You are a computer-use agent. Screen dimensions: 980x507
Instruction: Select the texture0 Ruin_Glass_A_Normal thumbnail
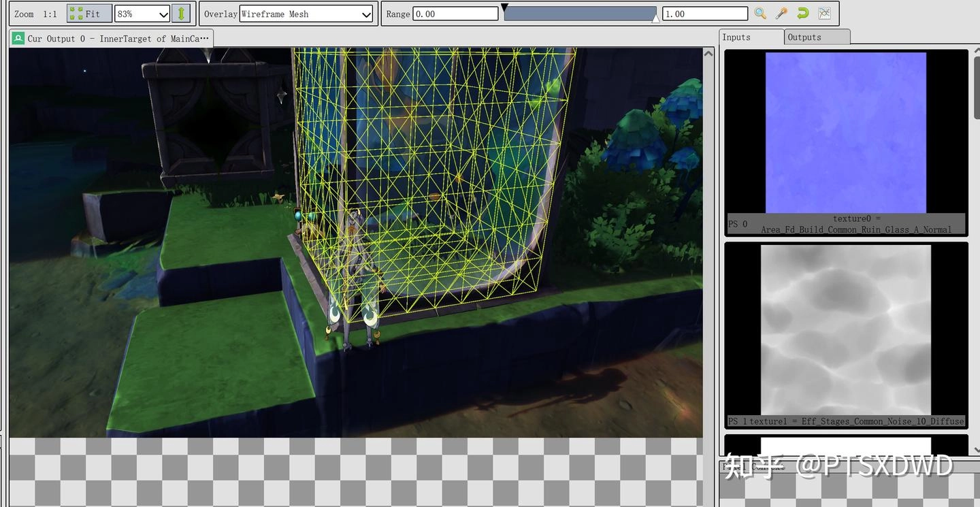point(846,143)
